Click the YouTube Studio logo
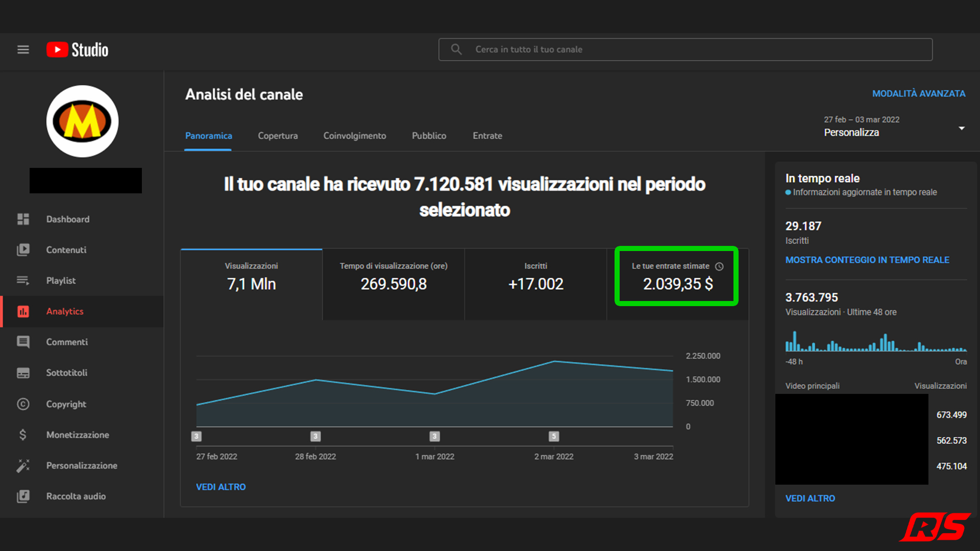Image resolution: width=980 pixels, height=551 pixels. (77, 49)
